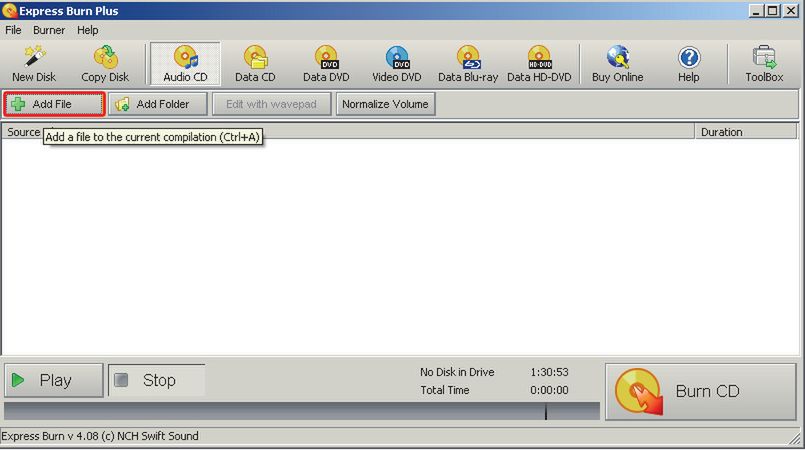Image resolution: width=805 pixels, height=450 pixels.
Task: Open the Buy Online page
Action: click(x=618, y=64)
